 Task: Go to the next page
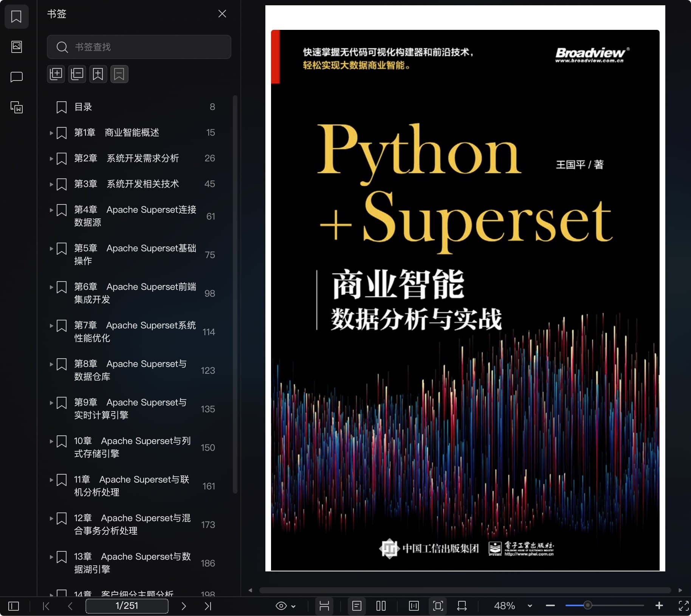[x=184, y=606]
